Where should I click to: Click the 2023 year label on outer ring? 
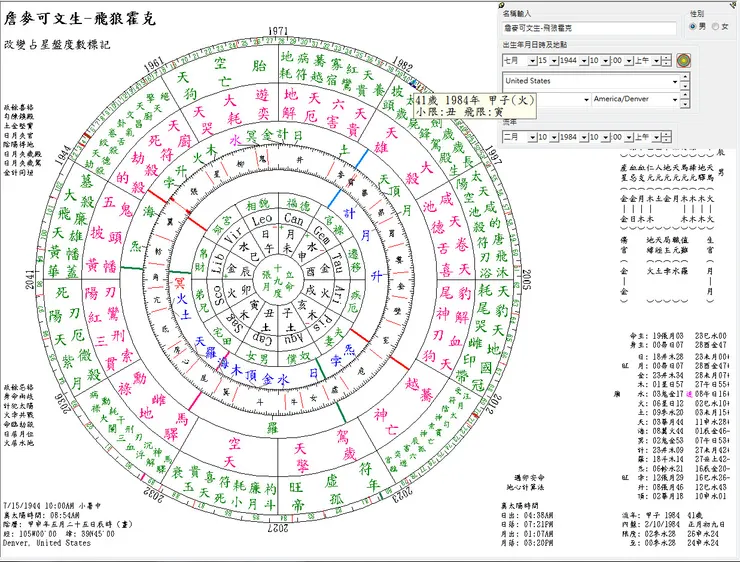point(402,493)
